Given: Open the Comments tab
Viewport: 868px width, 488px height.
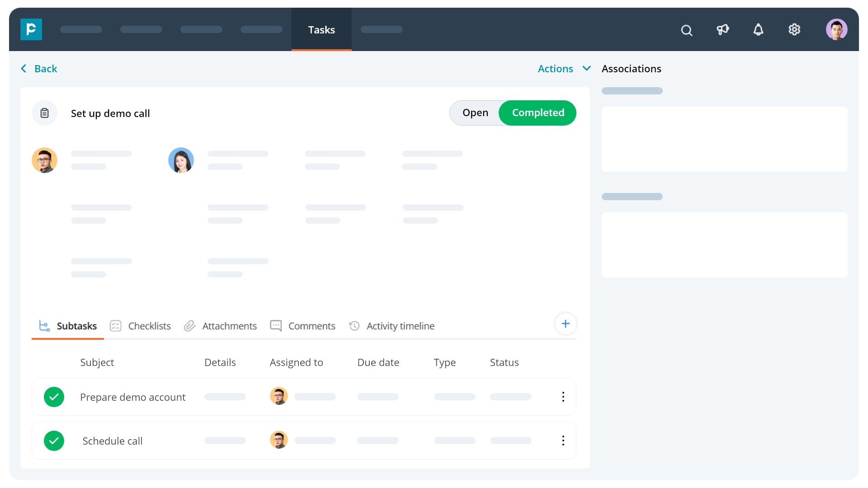Looking at the screenshot, I should pyautogui.click(x=312, y=326).
